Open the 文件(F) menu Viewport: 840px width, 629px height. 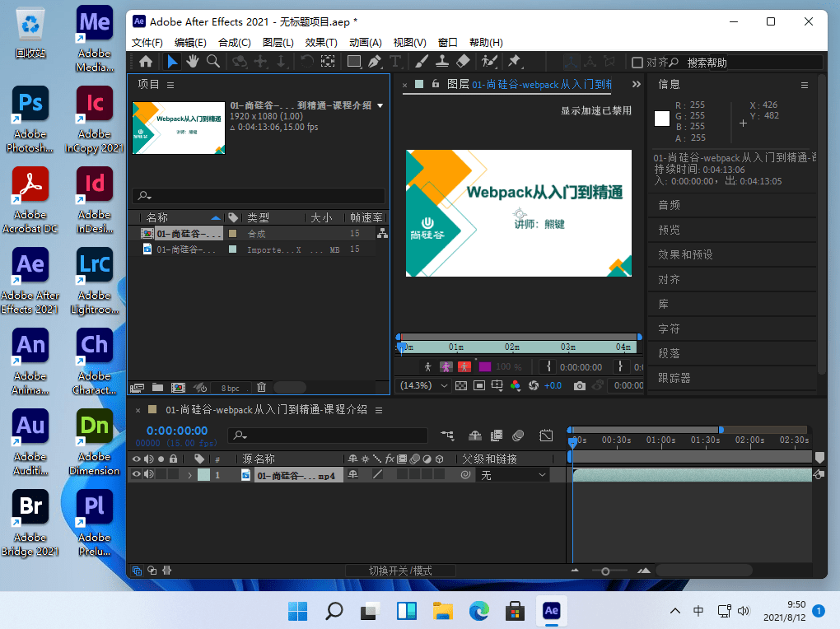(x=147, y=42)
